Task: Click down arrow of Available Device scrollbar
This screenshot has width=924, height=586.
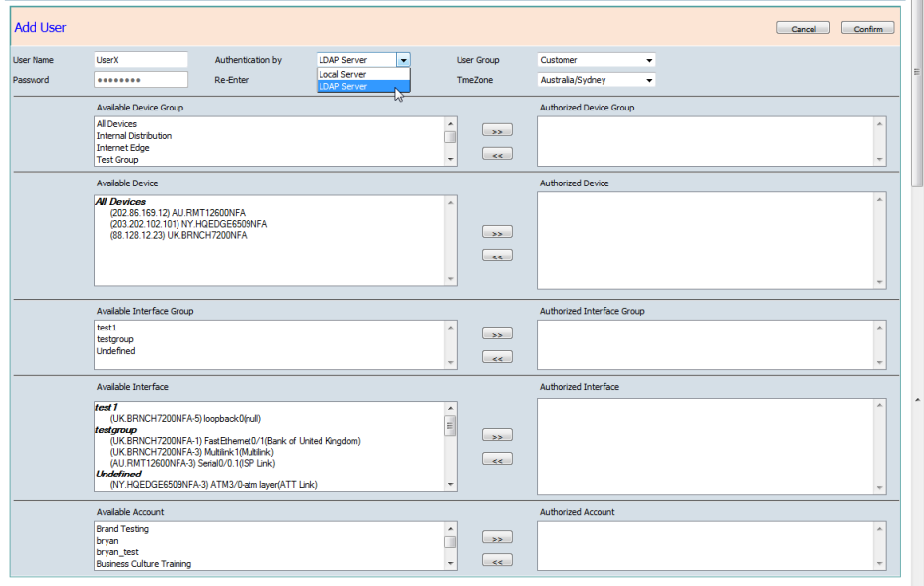Action: 451,279
